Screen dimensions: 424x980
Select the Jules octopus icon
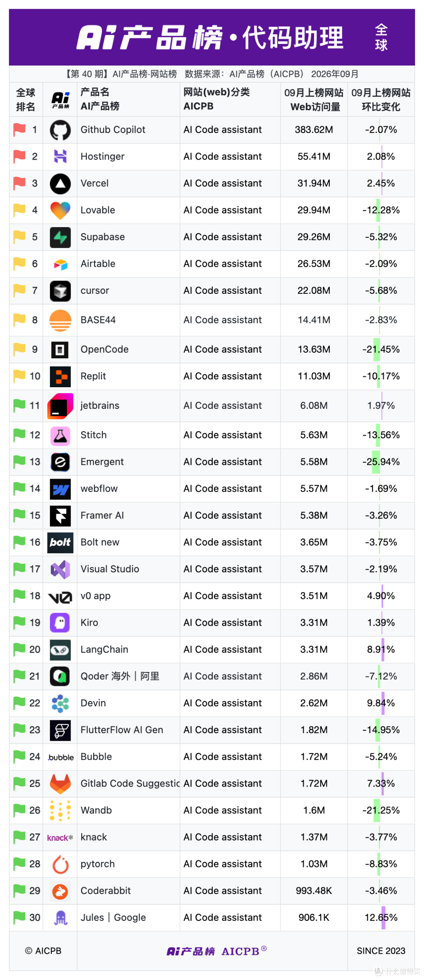pos(60,918)
